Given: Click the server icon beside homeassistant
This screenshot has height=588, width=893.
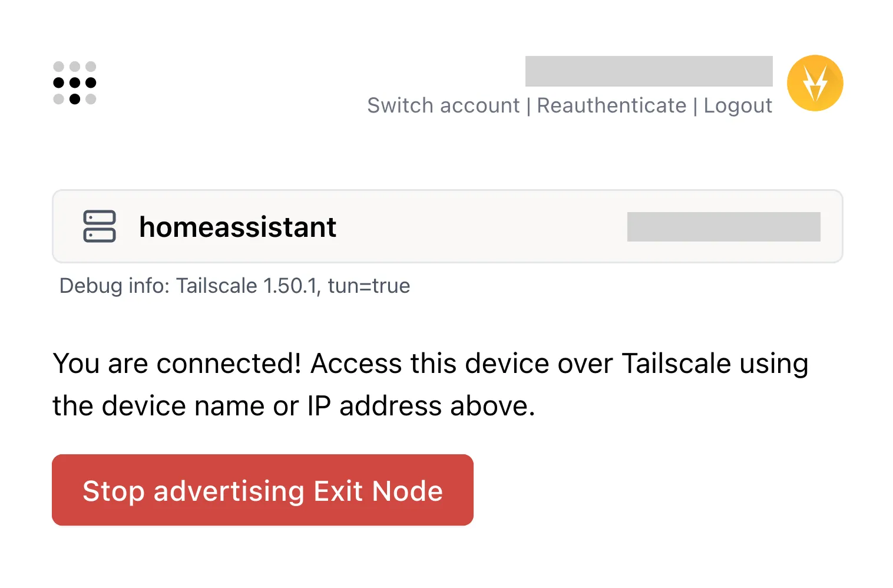Looking at the screenshot, I should point(99,226).
